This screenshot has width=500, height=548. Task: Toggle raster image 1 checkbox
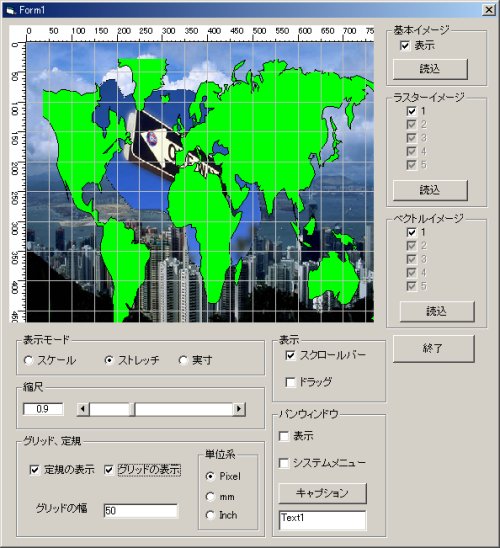(412, 111)
